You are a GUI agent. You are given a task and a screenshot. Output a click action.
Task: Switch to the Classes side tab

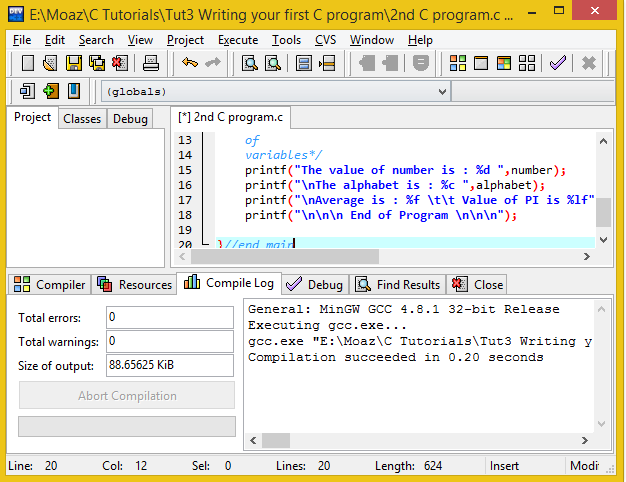coord(82,119)
